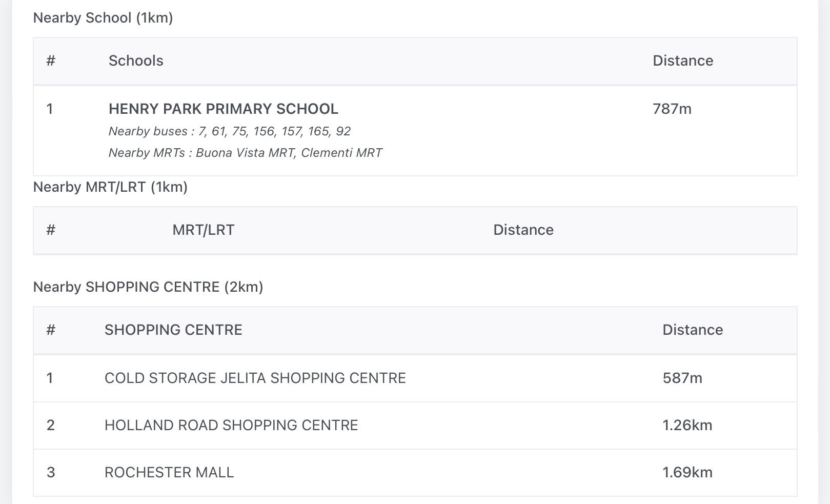
Task: Click the MRT/LRT column header
Action: point(203,230)
